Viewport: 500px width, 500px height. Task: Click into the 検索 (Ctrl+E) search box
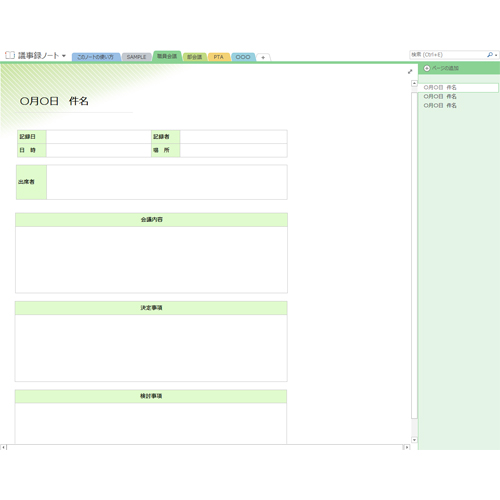448,55
